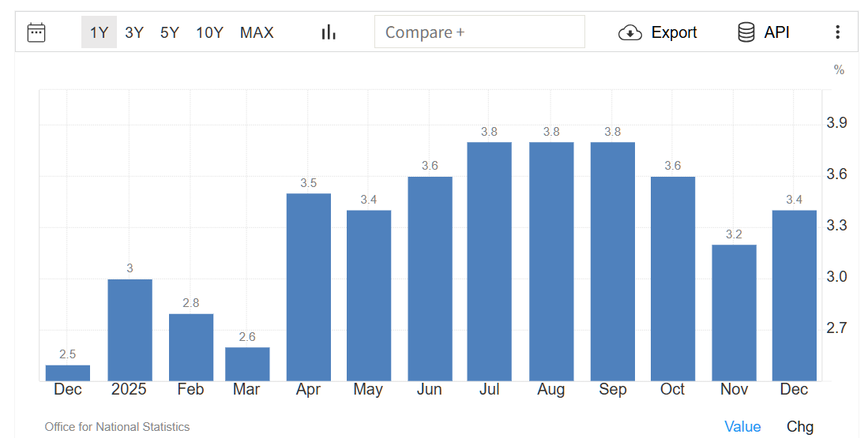Toggle to Value view
868x438 pixels.
pos(742,426)
